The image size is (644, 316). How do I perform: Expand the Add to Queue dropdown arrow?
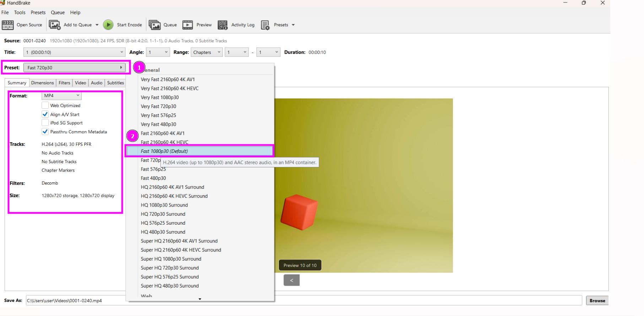(x=97, y=25)
